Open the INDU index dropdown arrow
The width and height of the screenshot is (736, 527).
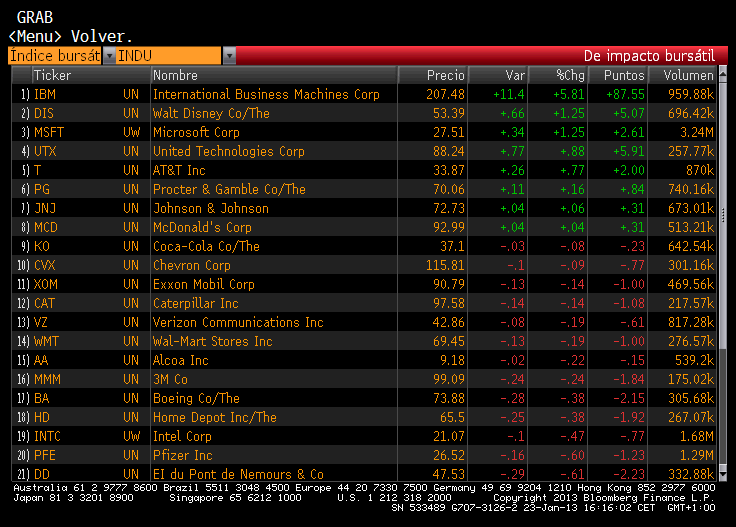click(229, 56)
